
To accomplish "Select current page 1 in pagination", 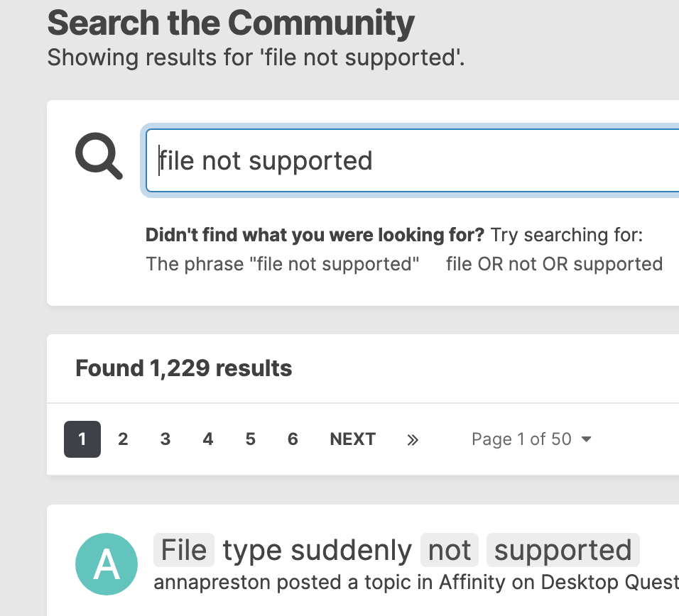I will point(82,439).
